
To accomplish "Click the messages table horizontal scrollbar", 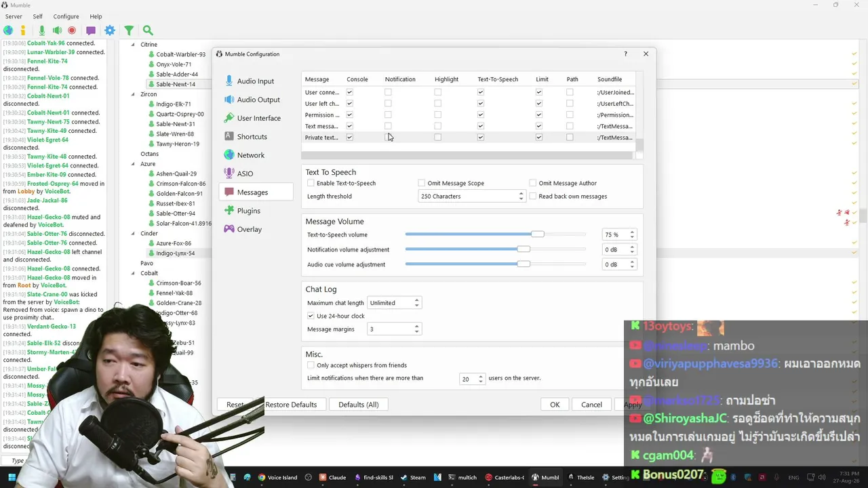I will pyautogui.click(x=467, y=155).
